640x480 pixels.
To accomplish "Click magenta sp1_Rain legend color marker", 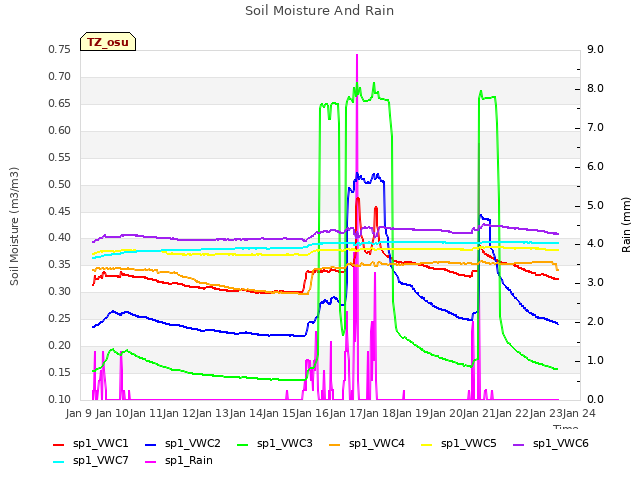I will 151,462.
